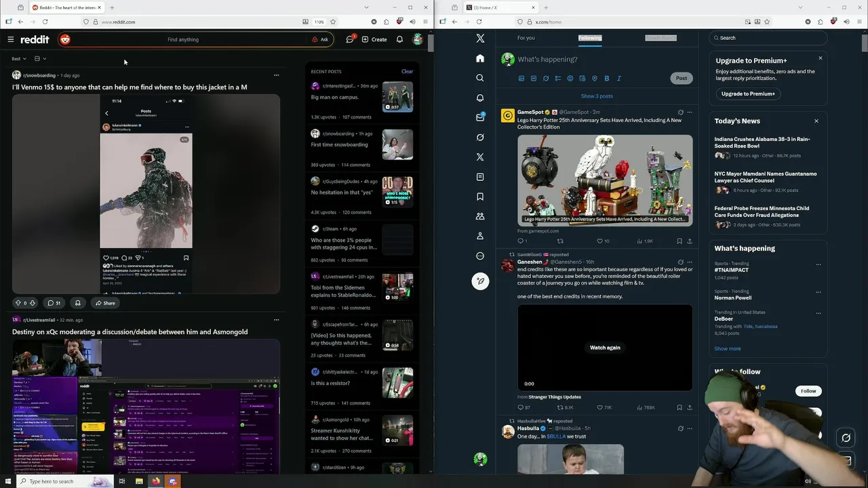Screen dimensions: 868x488
Task: Click the X compose post feather button
Action: coord(480,281)
